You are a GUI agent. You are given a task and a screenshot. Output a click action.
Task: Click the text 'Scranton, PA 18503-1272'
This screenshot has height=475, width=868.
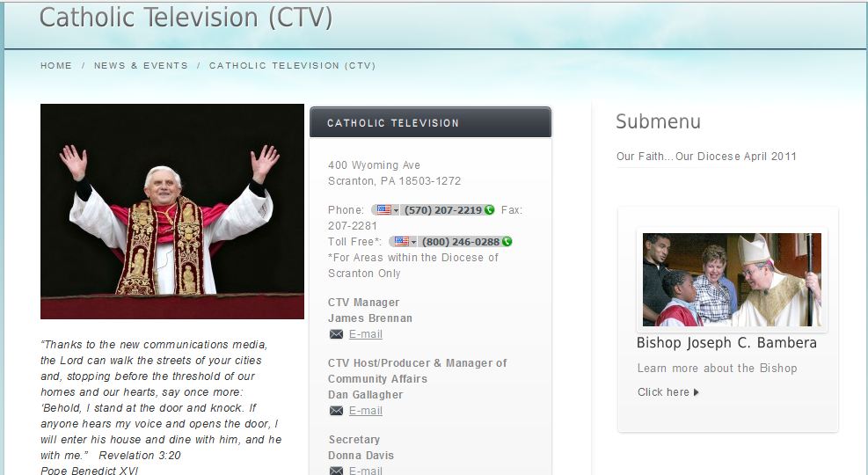394,180
